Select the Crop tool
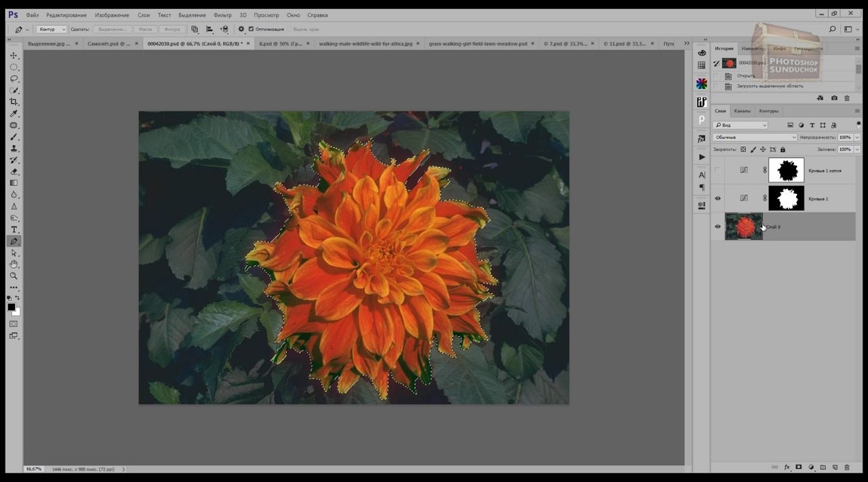 14,102
